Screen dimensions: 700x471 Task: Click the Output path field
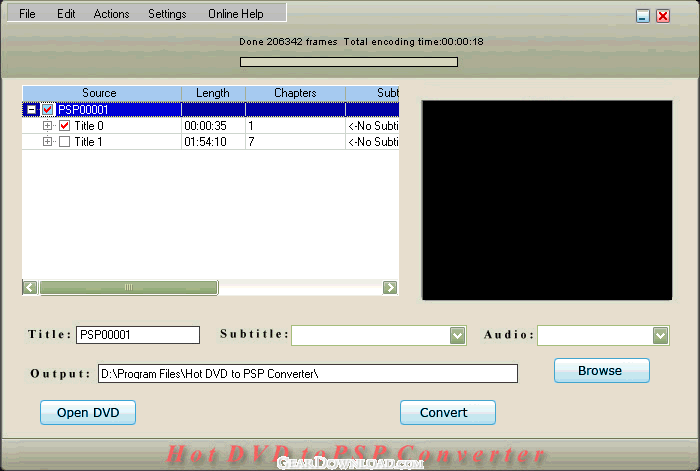[308, 374]
